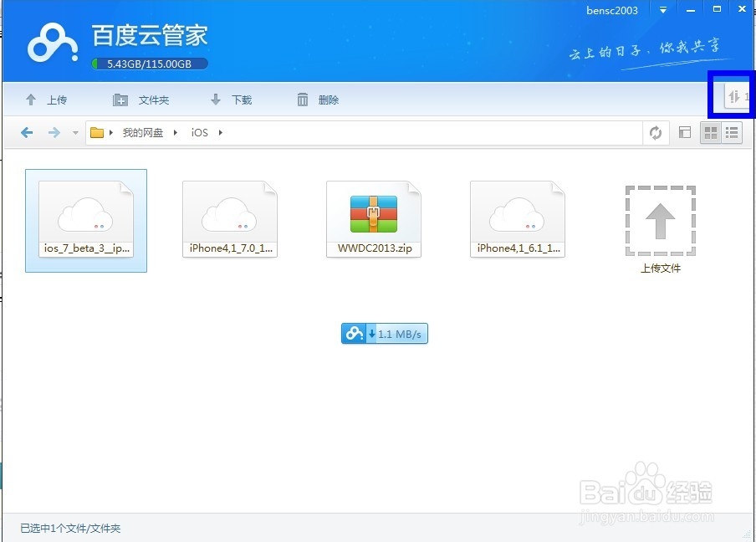756x542 pixels.
Task: Refresh the current iOS folder view
Action: tap(656, 132)
